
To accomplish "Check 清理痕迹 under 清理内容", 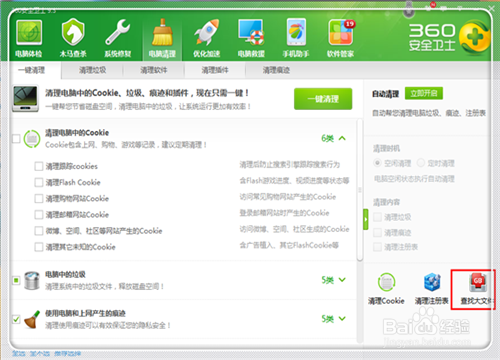I will (x=377, y=232).
